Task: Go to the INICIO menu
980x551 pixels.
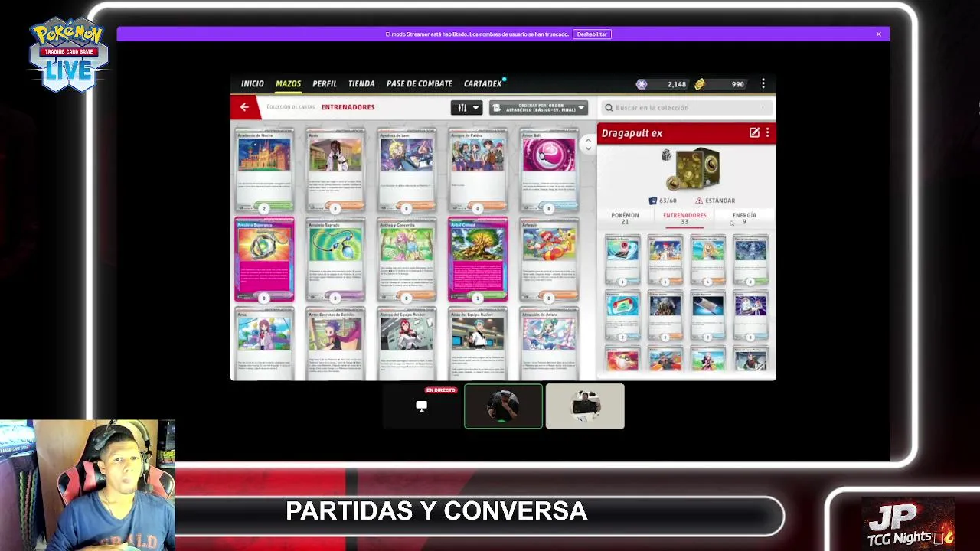Action: (252, 83)
